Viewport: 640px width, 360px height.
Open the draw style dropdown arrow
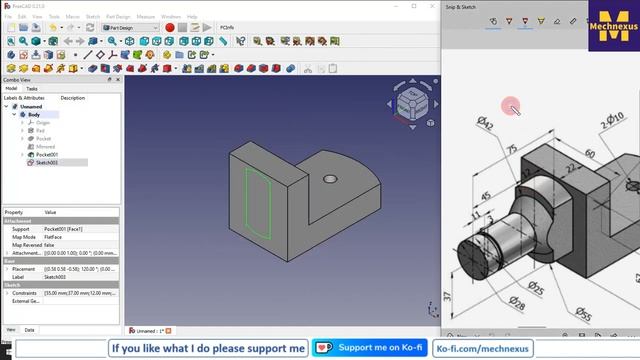pyautogui.click(x=44, y=41)
